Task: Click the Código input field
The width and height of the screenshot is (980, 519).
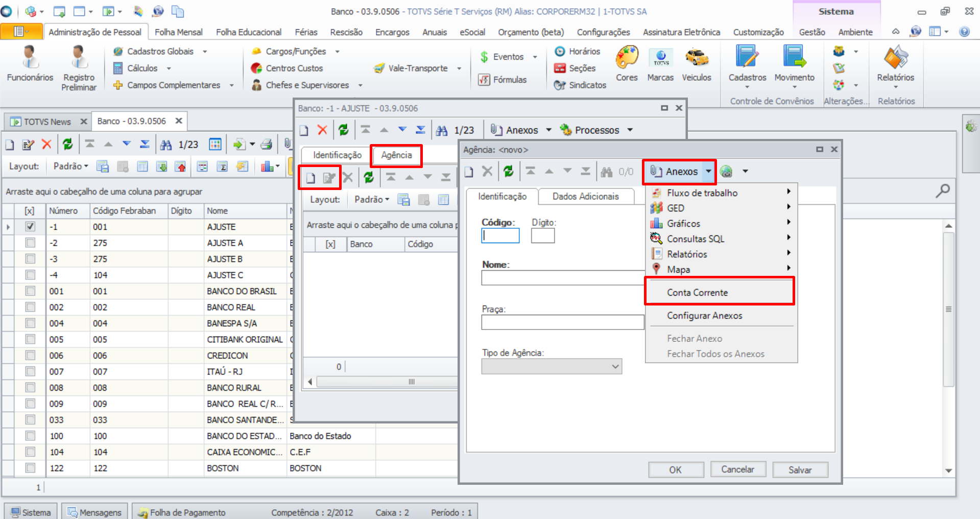Action: (x=500, y=235)
